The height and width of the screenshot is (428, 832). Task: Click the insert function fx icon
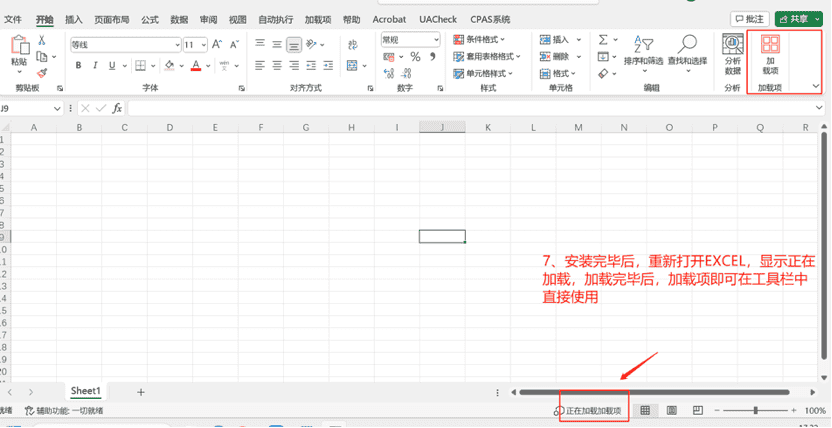pyautogui.click(x=117, y=108)
